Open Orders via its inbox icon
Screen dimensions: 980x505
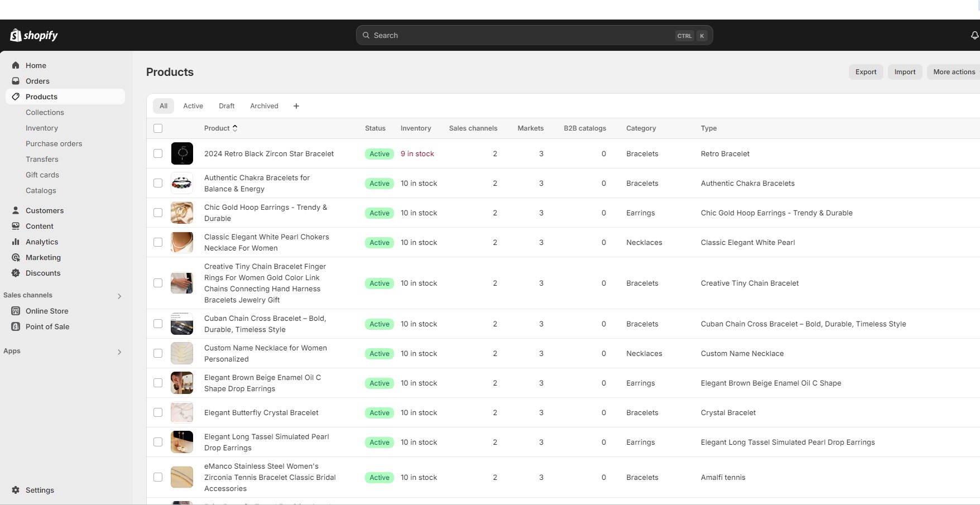[x=16, y=81]
